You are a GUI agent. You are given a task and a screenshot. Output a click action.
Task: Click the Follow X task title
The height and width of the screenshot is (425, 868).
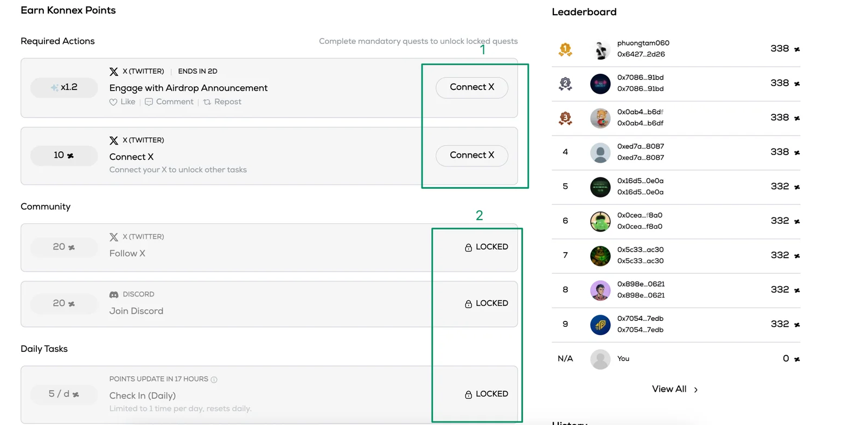127,254
